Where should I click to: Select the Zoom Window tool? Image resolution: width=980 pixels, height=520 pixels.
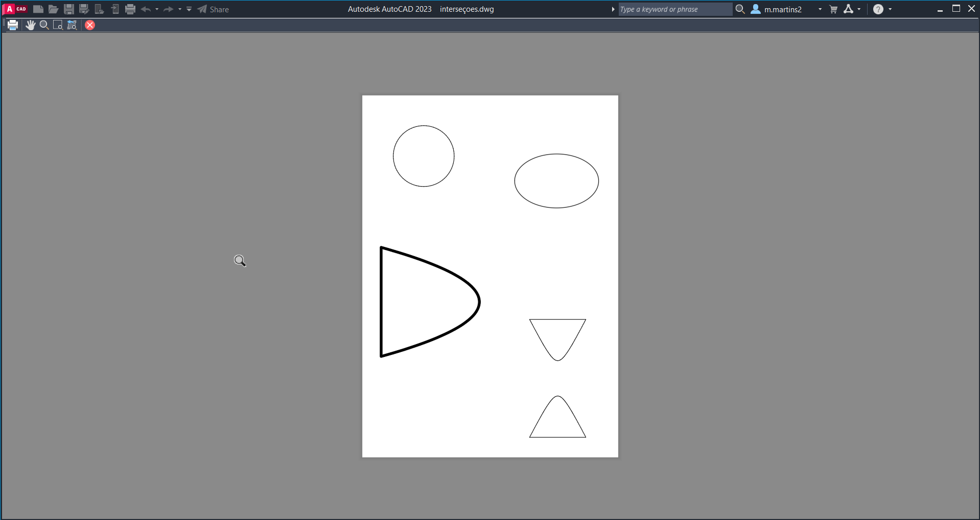point(58,25)
